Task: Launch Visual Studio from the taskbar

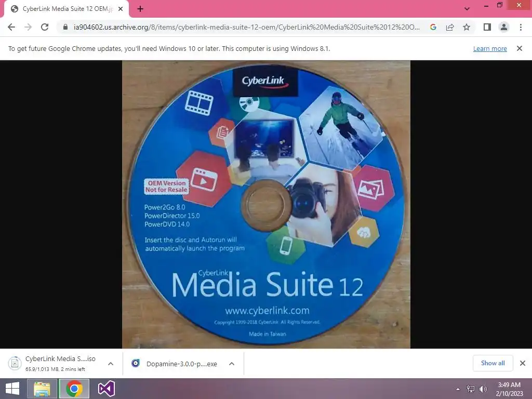Action: [107, 389]
